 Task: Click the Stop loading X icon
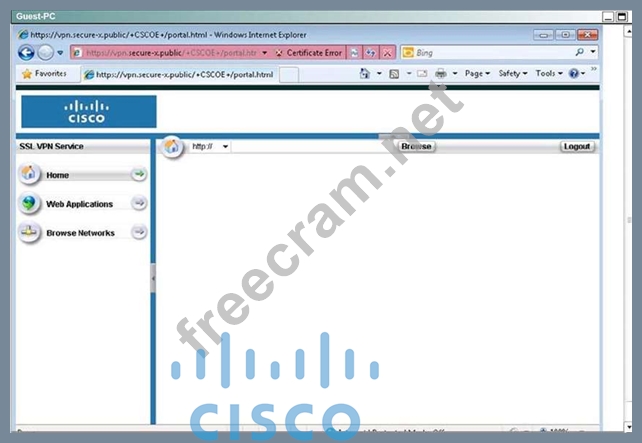(387, 53)
